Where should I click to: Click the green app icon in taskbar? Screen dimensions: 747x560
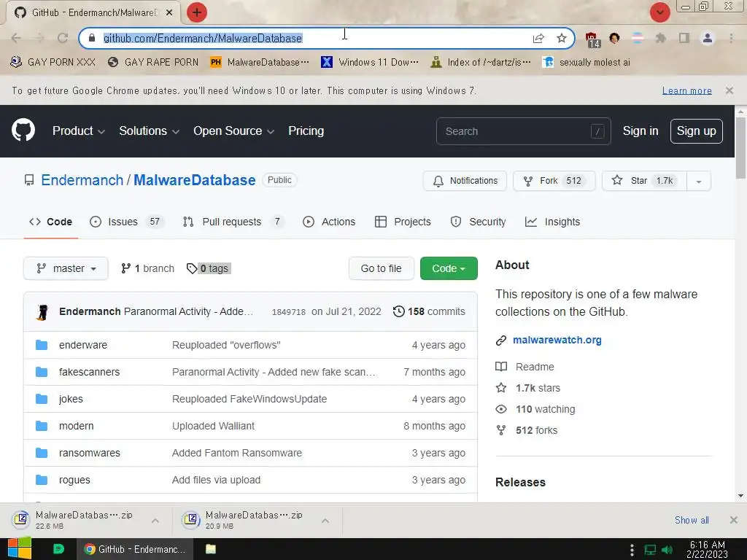coord(58,549)
